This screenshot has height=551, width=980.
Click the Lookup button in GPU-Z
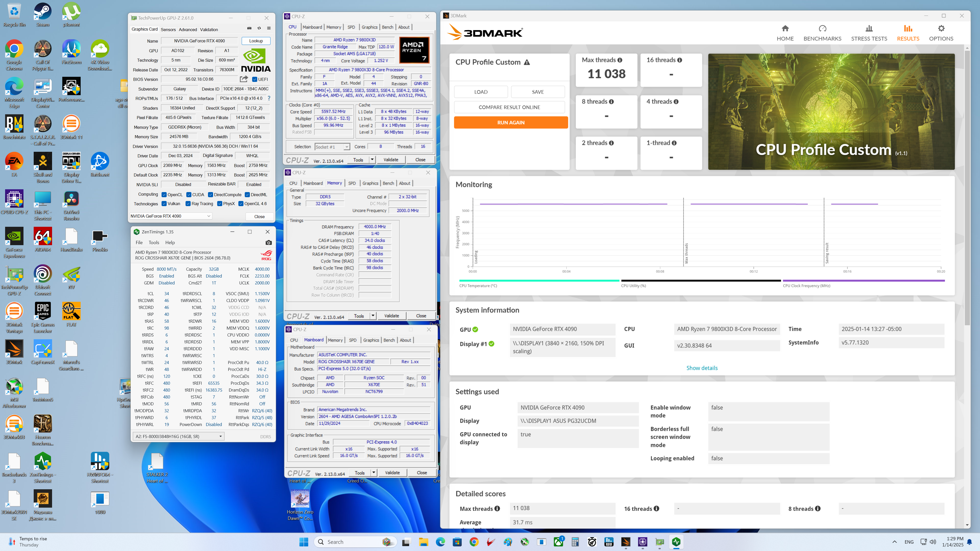(256, 41)
